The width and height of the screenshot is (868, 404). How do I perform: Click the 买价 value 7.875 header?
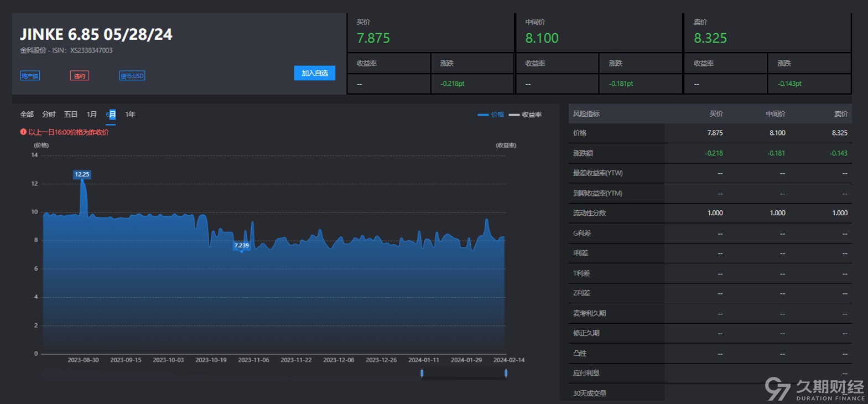[x=373, y=38]
